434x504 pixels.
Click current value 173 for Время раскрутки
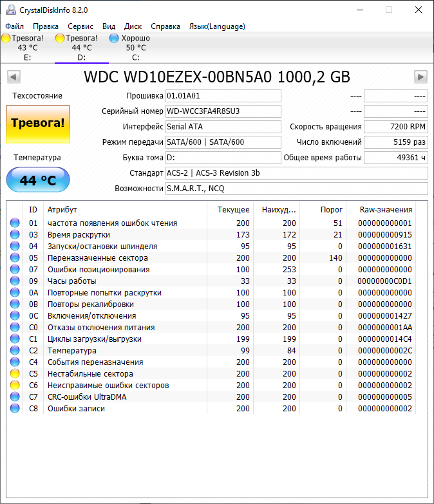[x=243, y=235]
